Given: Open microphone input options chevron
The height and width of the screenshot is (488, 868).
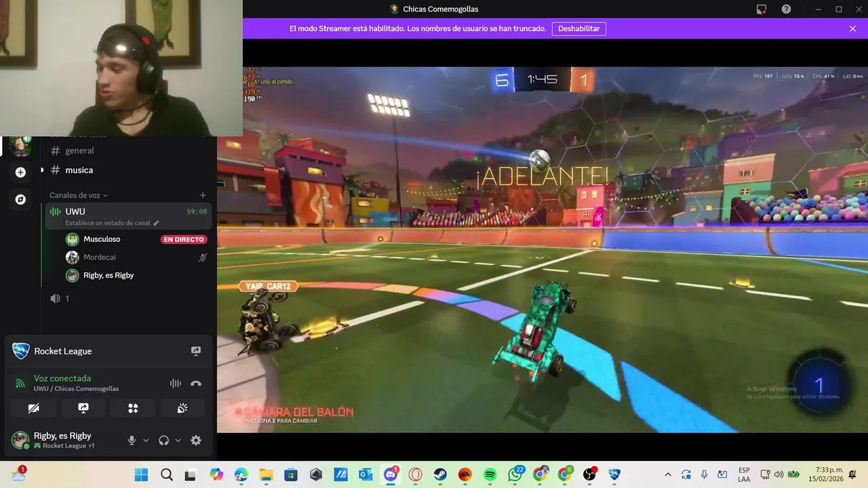Looking at the screenshot, I should (x=146, y=441).
